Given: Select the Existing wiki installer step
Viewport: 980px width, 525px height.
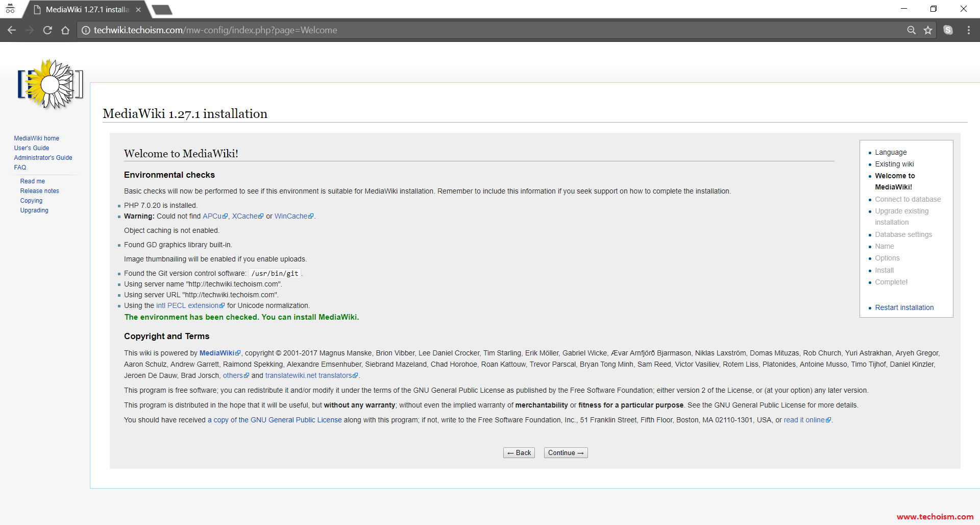Looking at the screenshot, I should point(894,164).
